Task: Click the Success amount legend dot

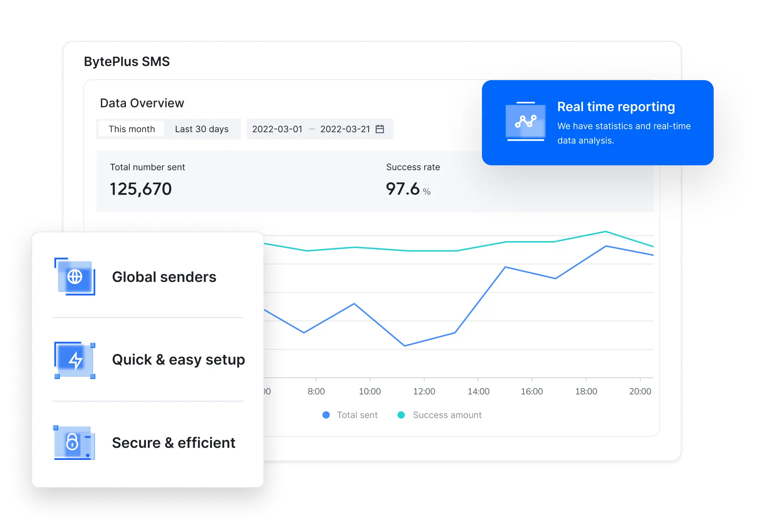Action: (401, 415)
